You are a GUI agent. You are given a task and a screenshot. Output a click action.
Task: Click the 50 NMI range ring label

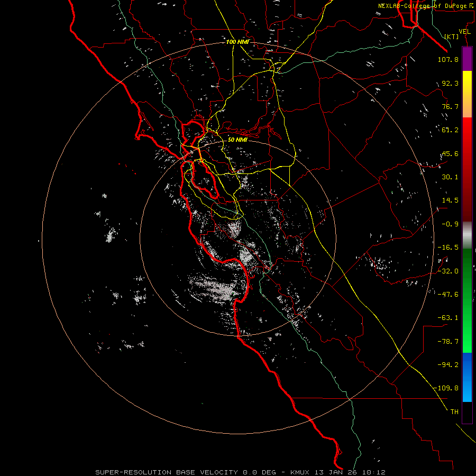(x=237, y=140)
